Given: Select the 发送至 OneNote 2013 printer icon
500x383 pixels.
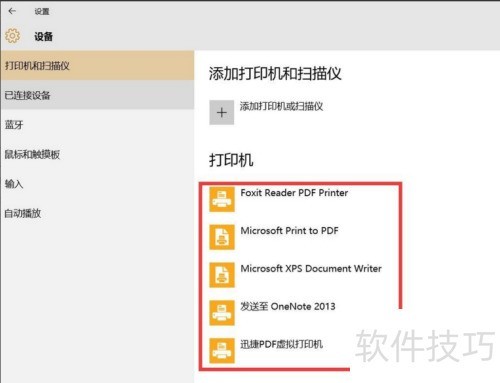Looking at the screenshot, I should coord(222,313).
